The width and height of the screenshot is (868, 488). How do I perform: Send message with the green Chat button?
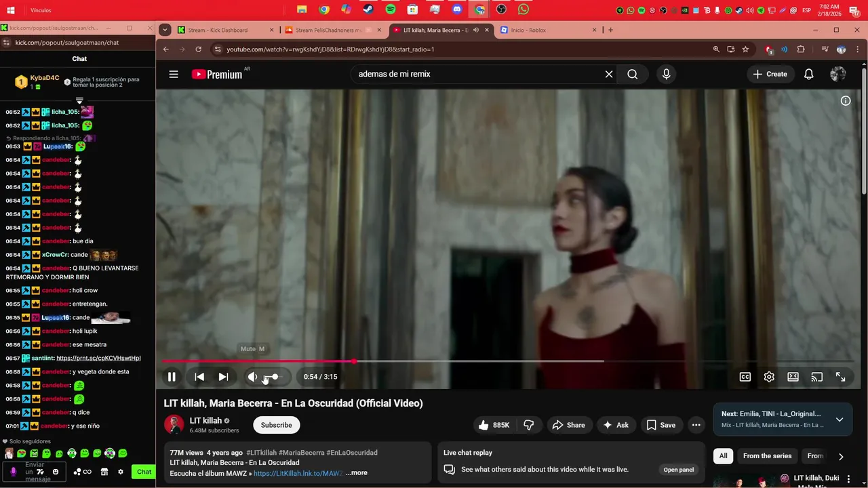tap(144, 472)
